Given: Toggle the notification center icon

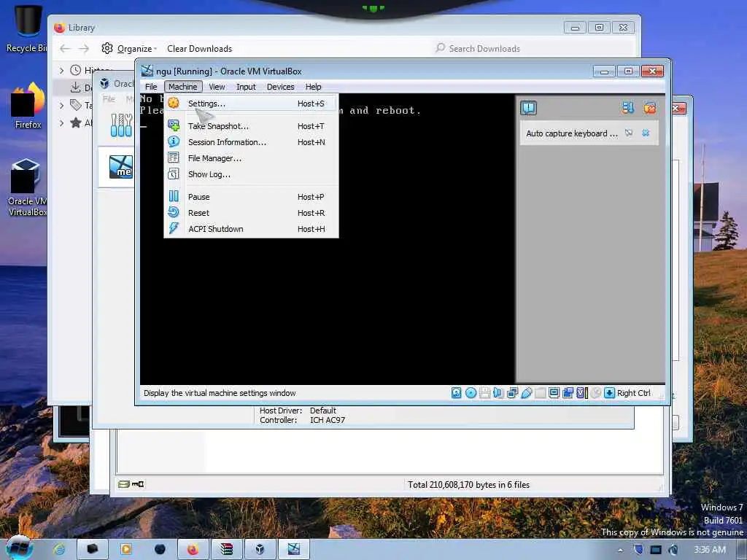Looking at the screenshot, I should click(x=528, y=108).
